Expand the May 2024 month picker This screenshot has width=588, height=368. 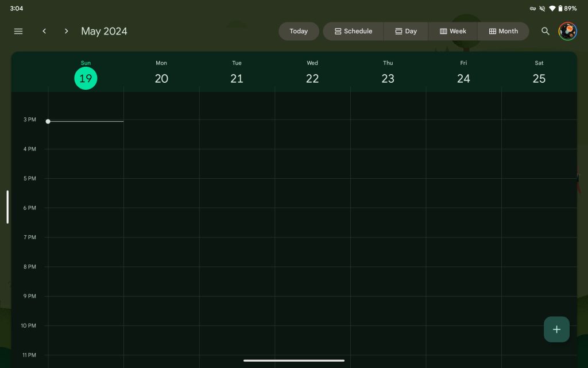click(104, 31)
